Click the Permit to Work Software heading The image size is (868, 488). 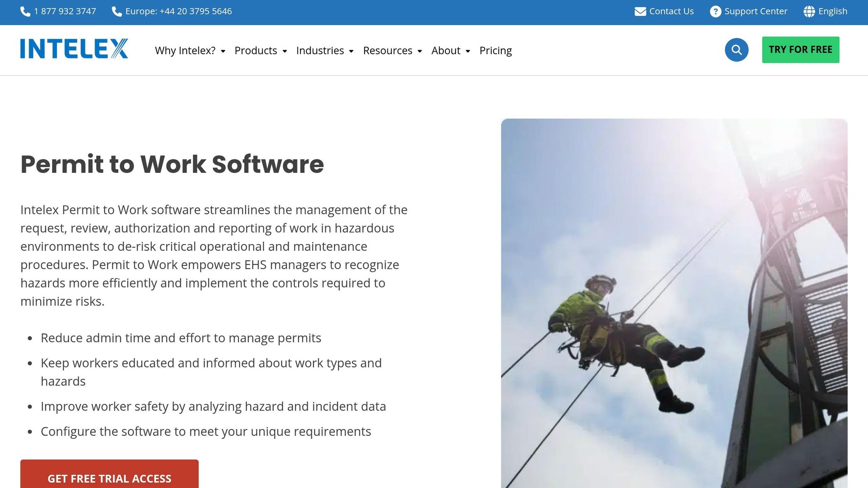coord(172,164)
